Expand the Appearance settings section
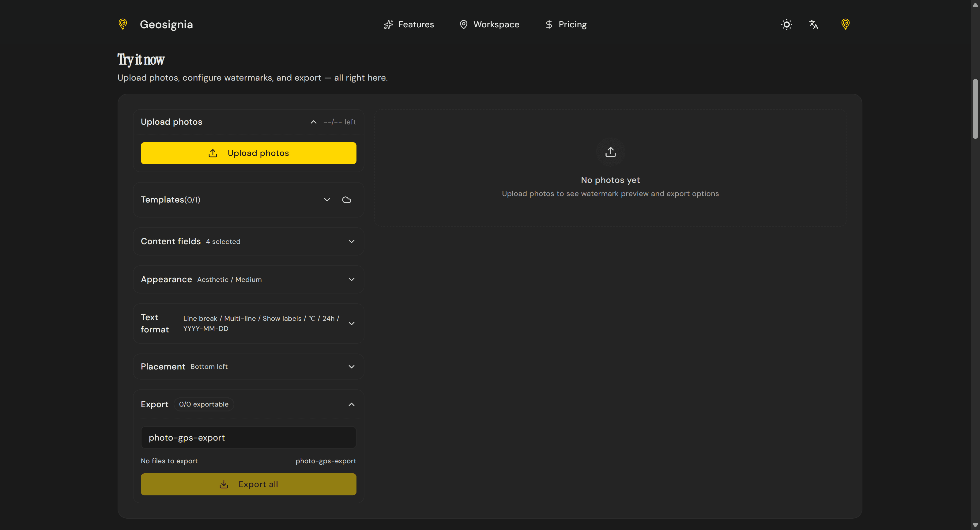The image size is (980, 530). coord(351,279)
